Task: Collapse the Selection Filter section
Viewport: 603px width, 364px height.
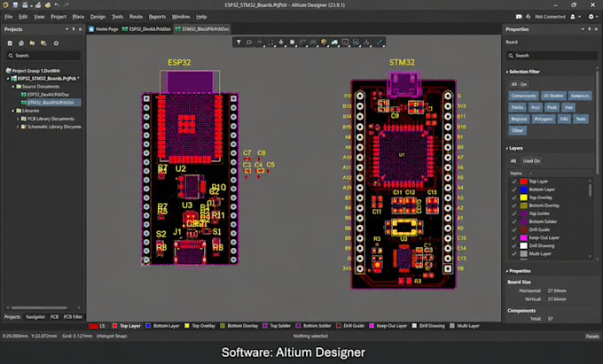Action: [x=507, y=72]
